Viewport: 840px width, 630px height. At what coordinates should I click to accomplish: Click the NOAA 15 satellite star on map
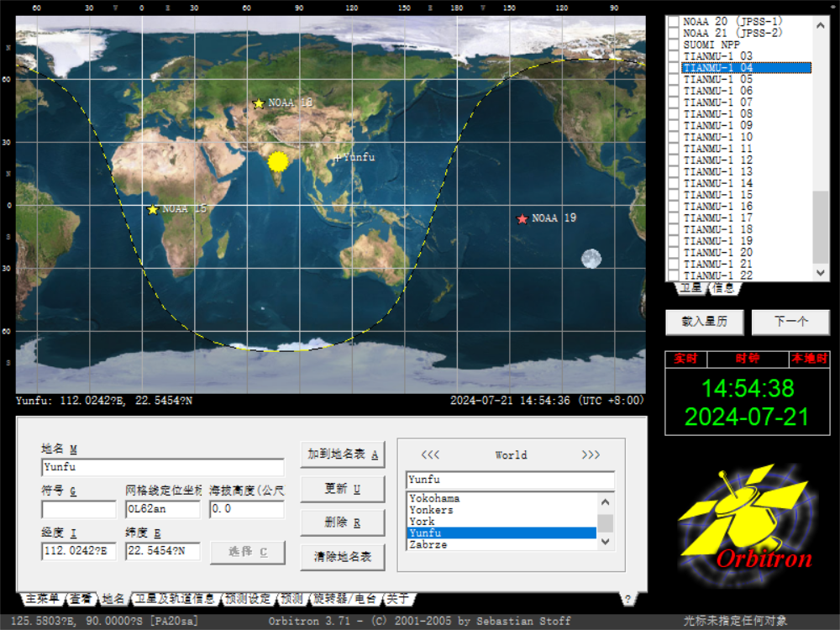153,209
